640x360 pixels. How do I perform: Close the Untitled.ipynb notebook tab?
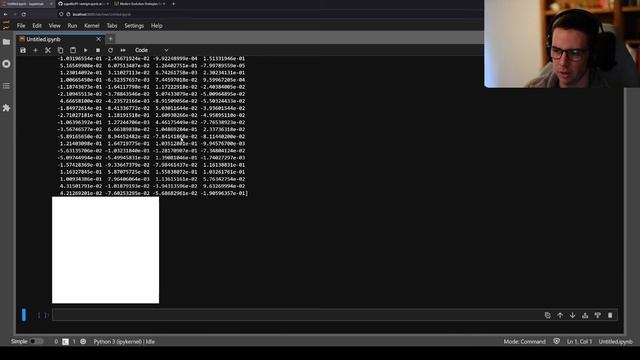(98, 39)
